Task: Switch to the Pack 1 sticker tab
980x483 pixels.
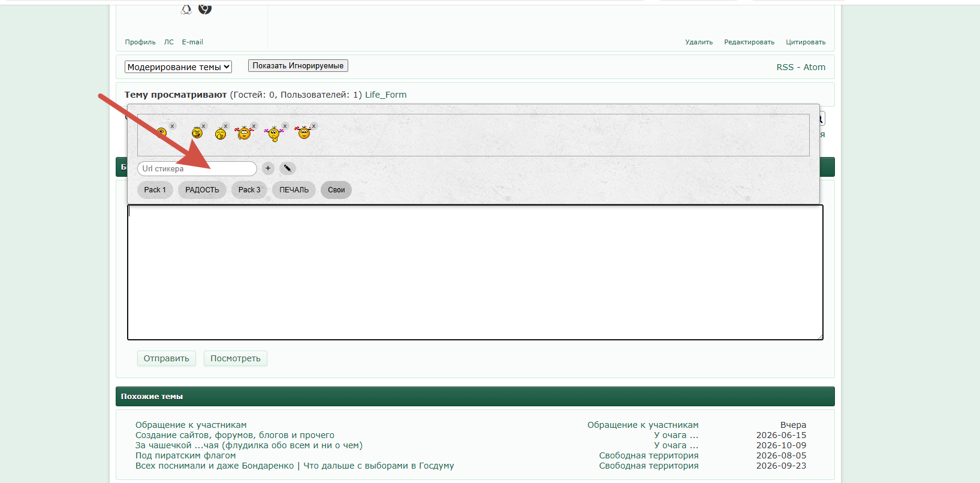Action: pyautogui.click(x=155, y=190)
